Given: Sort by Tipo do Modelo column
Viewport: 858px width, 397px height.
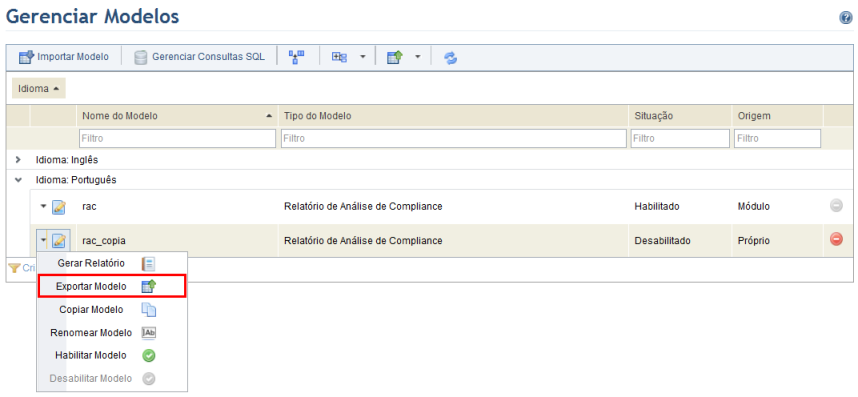Looking at the screenshot, I should coord(453,116).
